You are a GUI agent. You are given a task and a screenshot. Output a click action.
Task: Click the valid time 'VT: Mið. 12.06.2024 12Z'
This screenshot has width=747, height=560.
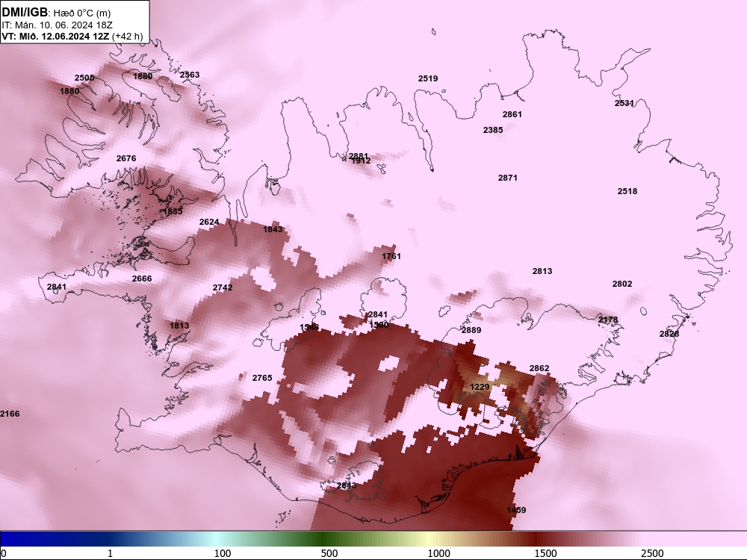click(x=56, y=36)
